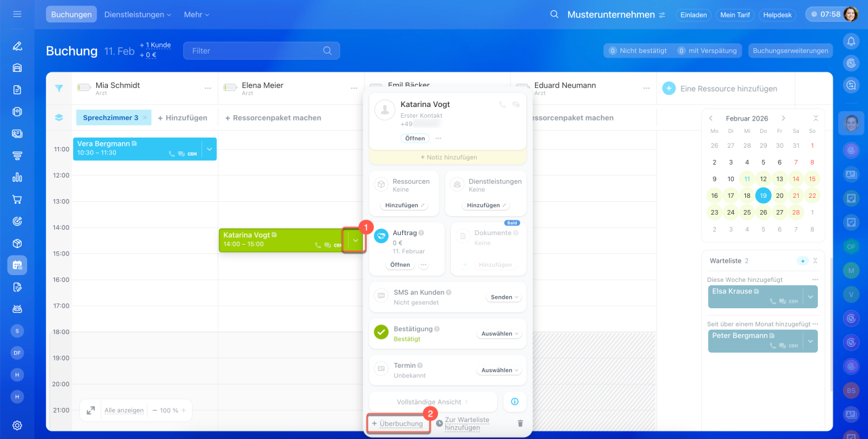
Task: Click Hinzufügen under Ressourcen
Action: tap(404, 205)
